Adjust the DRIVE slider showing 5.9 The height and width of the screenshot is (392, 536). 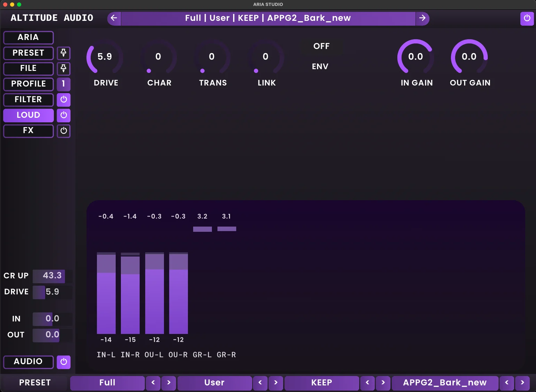[x=52, y=292]
